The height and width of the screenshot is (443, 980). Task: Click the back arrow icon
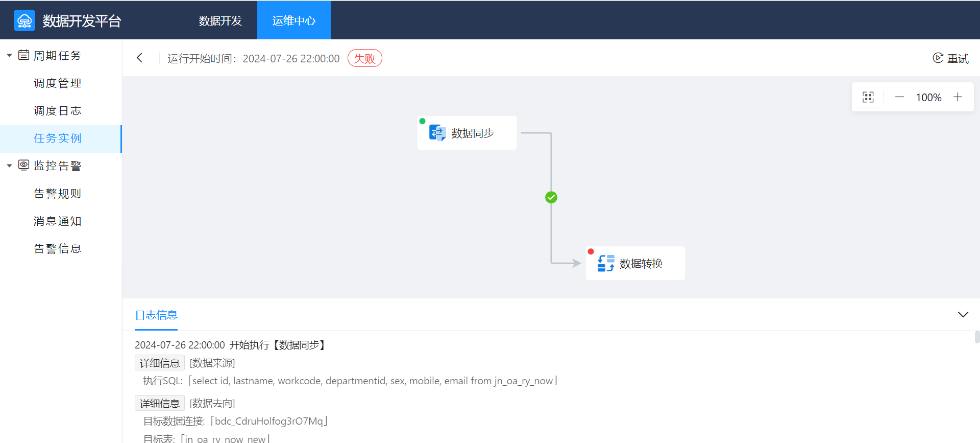pos(140,58)
